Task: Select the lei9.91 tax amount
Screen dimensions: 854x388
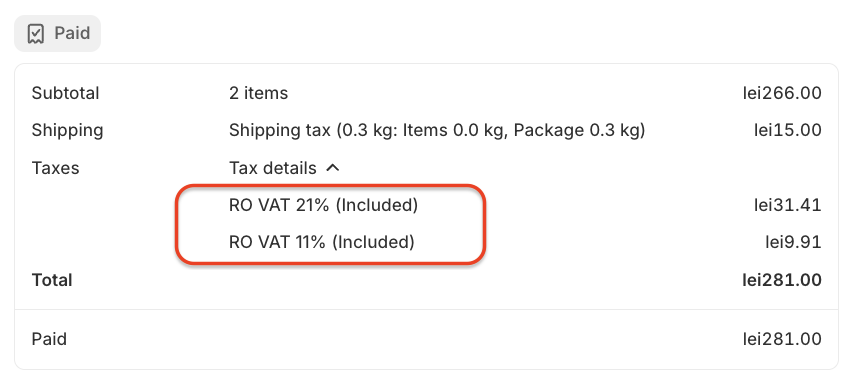Action: (793, 242)
